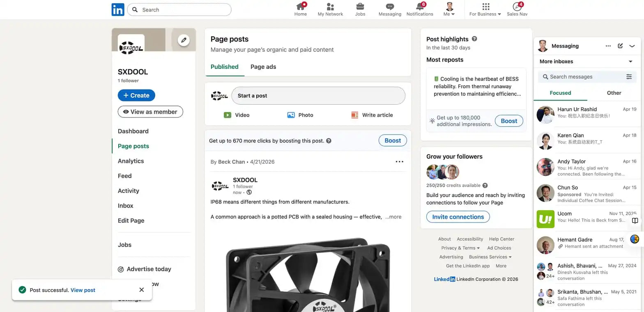Open the Me profile dropdown

coord(449,10)
